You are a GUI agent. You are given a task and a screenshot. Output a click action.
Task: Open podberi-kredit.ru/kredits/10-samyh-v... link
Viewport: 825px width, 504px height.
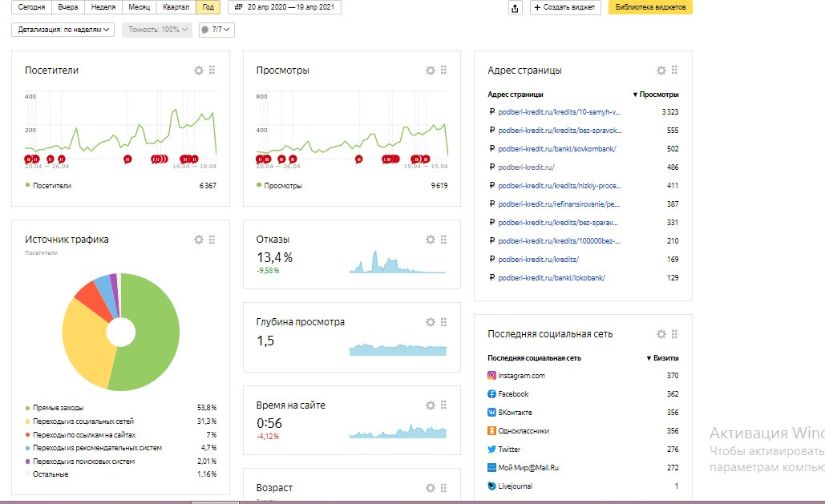click(x=560, y=112)
